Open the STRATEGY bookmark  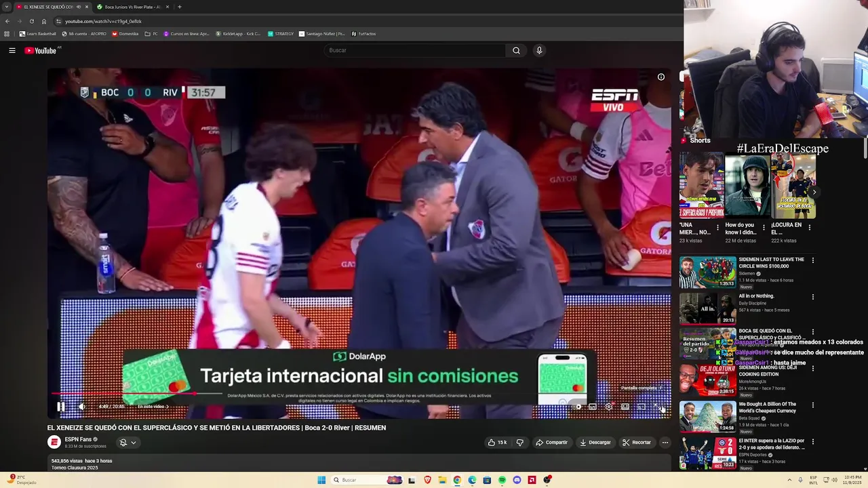click(281, 34)
